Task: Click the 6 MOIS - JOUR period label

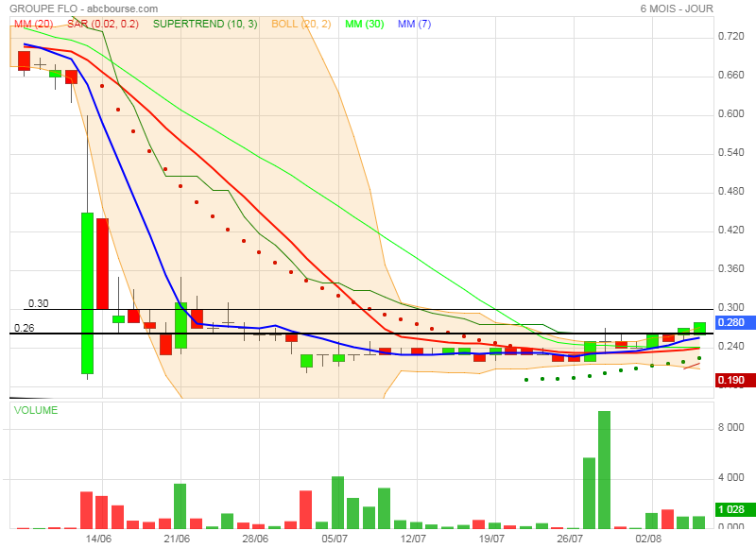Action: click(677, 9)
